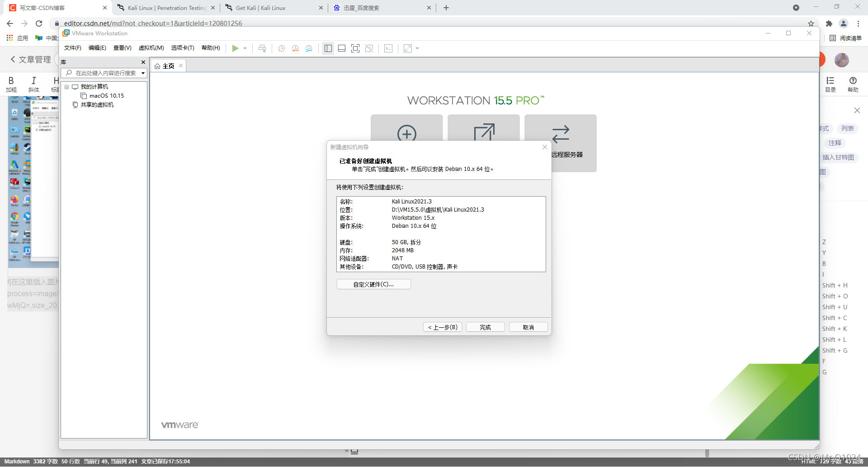Select 共享的虚拟机 in the library
The width and height of the screenshot is (868, 467).
[97, 105]
